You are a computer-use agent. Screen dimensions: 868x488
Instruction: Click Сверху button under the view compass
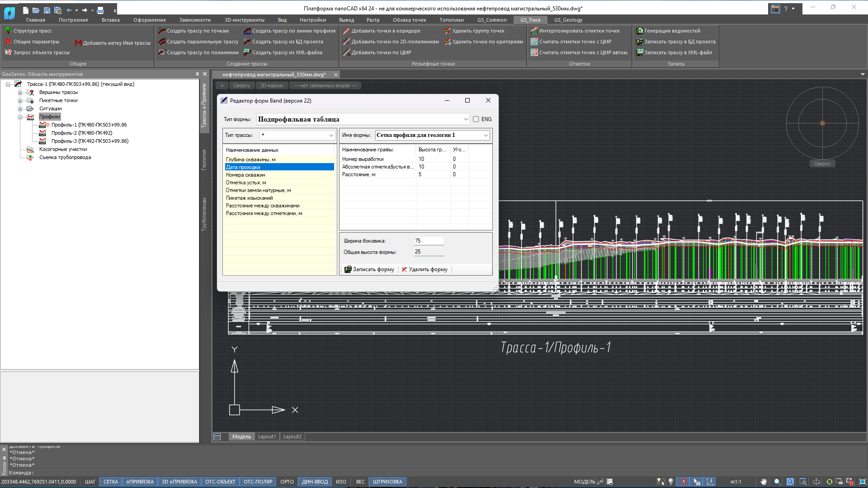[x=822, y=164]
